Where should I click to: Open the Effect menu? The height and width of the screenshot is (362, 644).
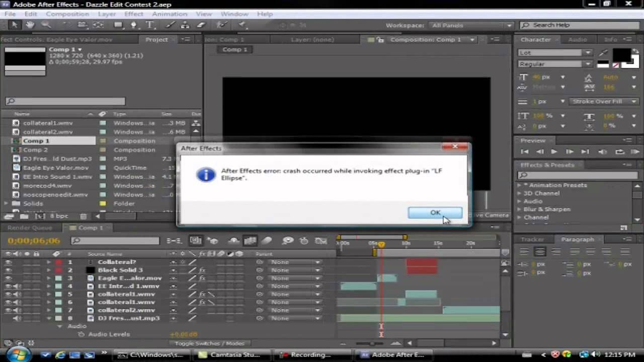[134, 14]
